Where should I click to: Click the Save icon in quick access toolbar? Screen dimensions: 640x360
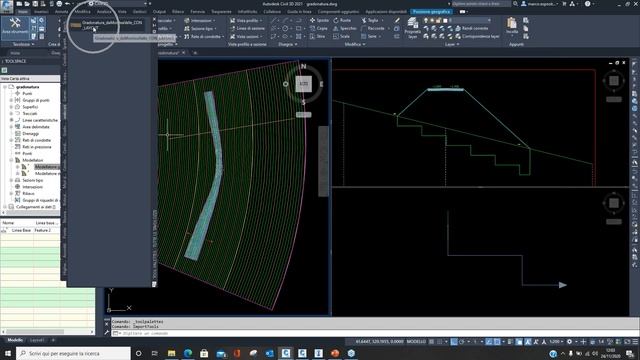(x=35, y=4)
